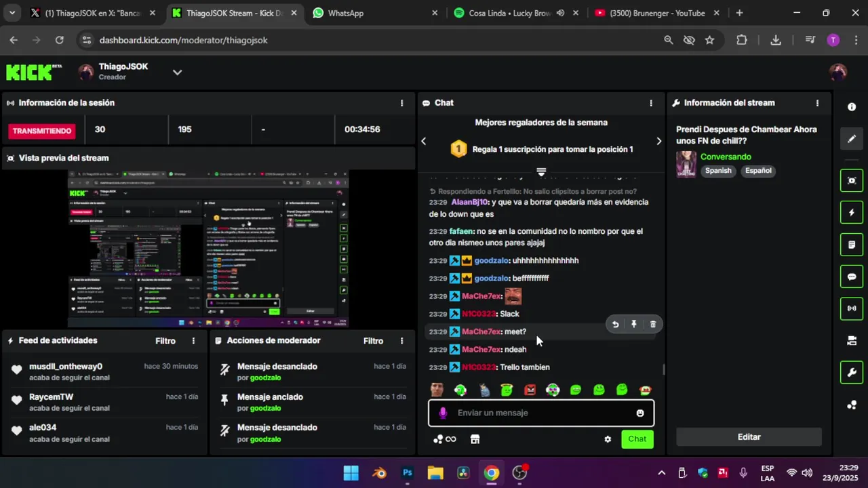
Task: Toggle the wrench stream info sidebar icon
Action: click(852, 372)
